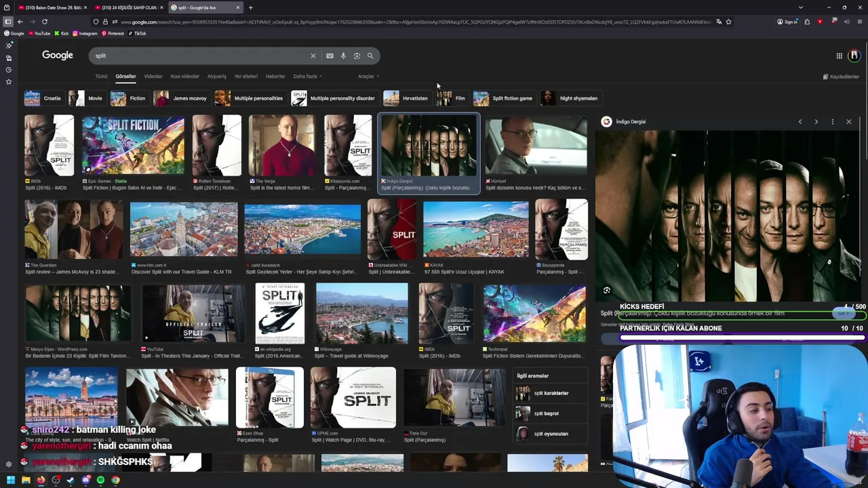Viewport: 868px width, 488px height.
Task: Open YouTube bookmark in bookmarks bar
Action: [x=39, y=33]
